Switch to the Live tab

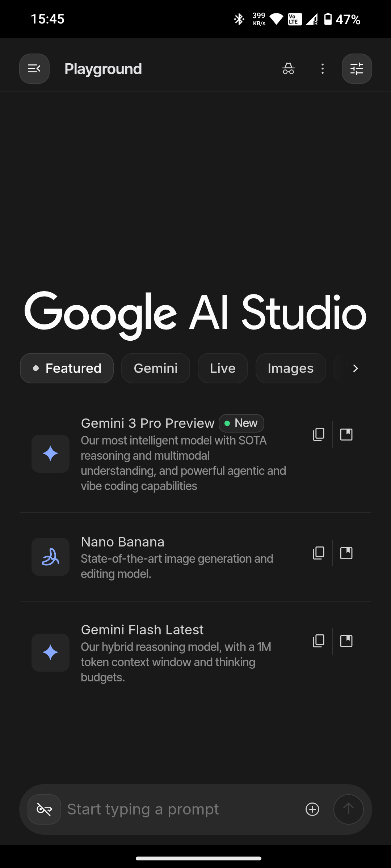tap(223, 368)
